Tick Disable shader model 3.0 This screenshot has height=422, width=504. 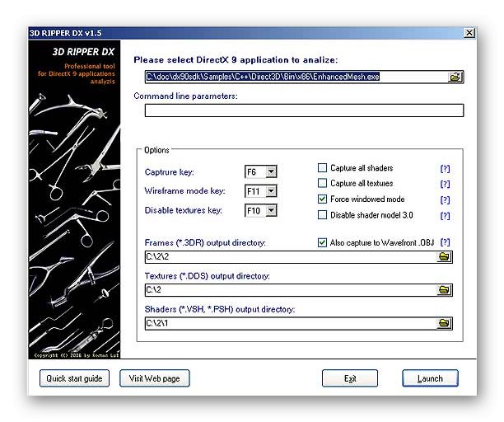point(322,214)
